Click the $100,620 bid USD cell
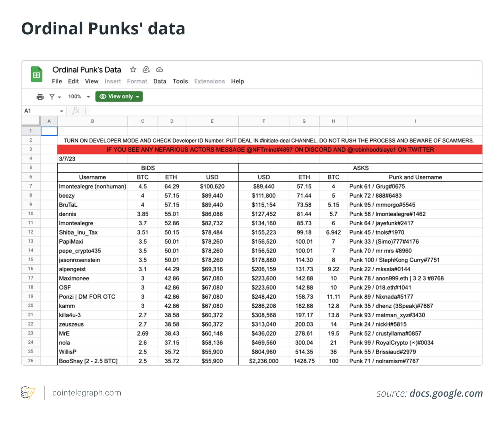 pyautogui.click(x=212, y=186)
